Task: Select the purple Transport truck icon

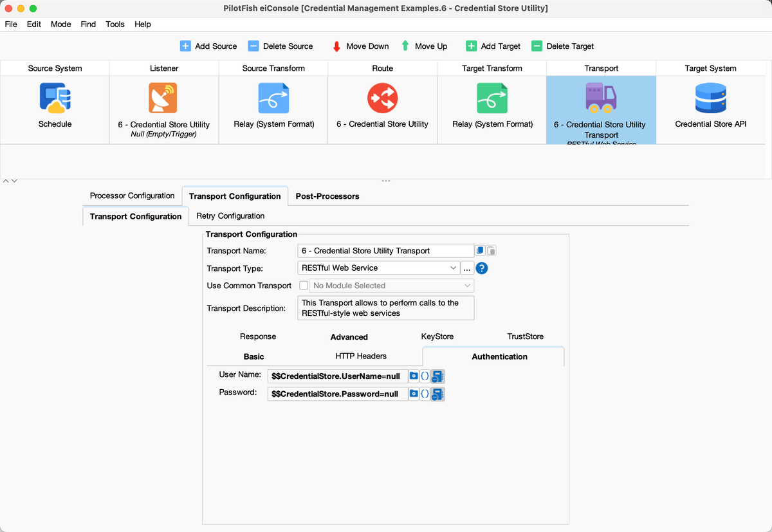Action: 601,97
